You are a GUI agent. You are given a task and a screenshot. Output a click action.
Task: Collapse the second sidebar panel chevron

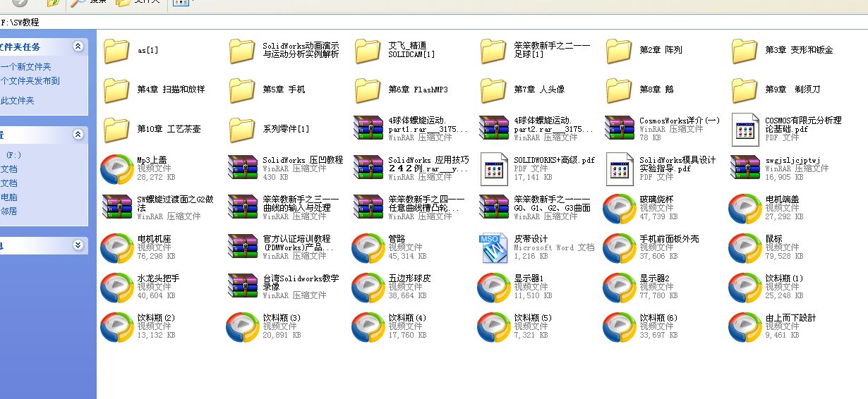click(x=78, y=134)
